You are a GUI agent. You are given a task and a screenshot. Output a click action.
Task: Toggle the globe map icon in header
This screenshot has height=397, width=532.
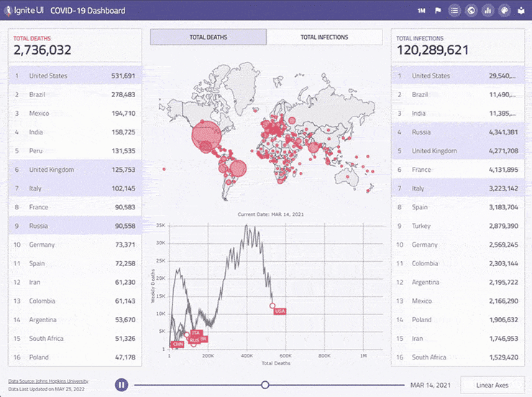[x=472, y=11]
